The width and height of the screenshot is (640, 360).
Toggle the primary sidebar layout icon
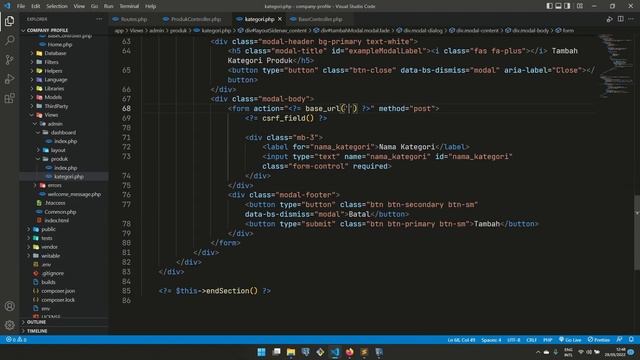click(549, 6)
